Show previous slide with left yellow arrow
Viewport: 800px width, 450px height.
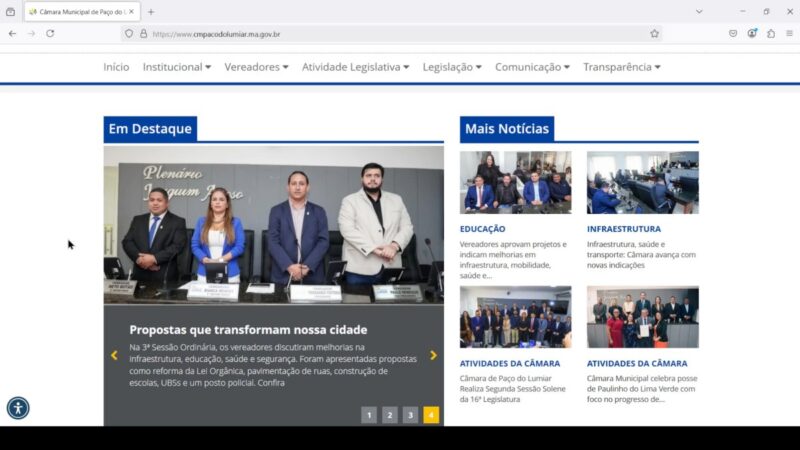(x=114, y=355)
